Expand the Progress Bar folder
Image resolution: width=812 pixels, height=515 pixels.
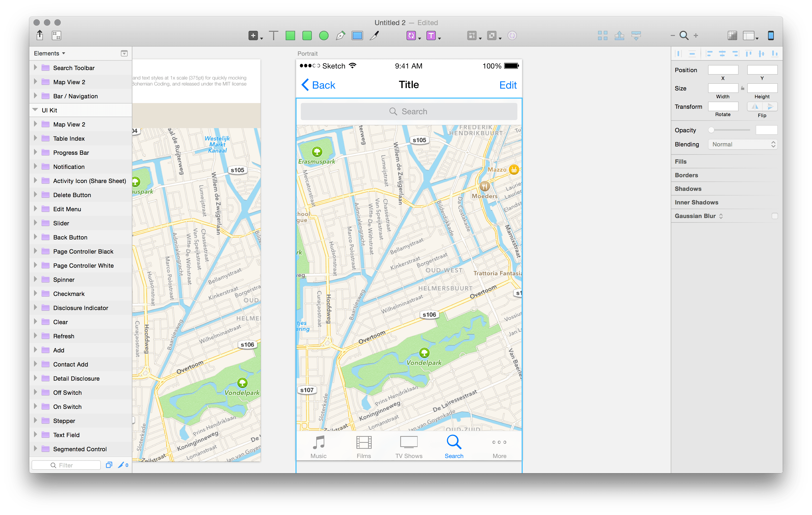coord(35,152)
